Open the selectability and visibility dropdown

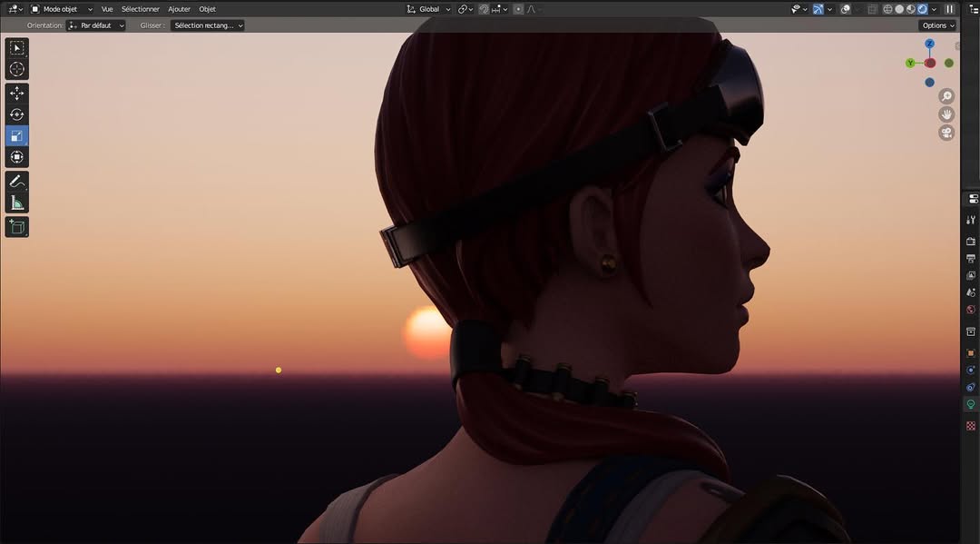[x=799, y=9]
